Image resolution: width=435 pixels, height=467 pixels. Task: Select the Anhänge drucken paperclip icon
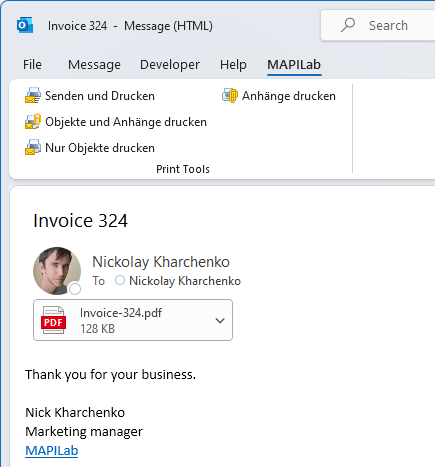click(230, 96)
